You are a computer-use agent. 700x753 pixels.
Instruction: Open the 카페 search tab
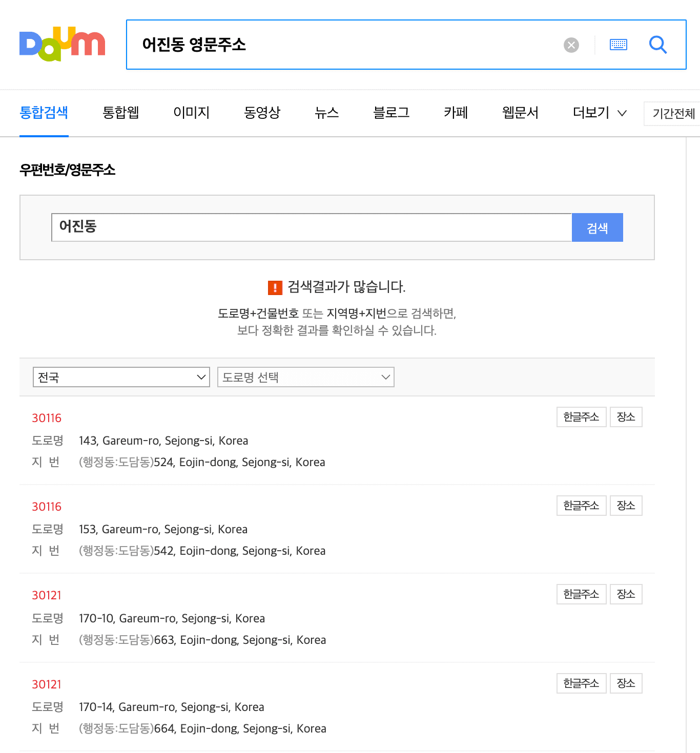pyautogui.click(x=455, y=113)
